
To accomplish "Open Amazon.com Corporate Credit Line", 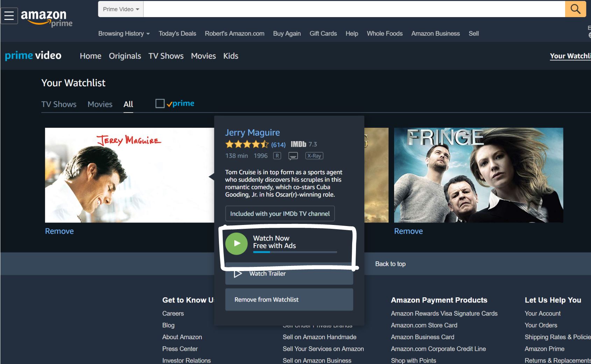I will pyautogui.click(x=439, y=349).
